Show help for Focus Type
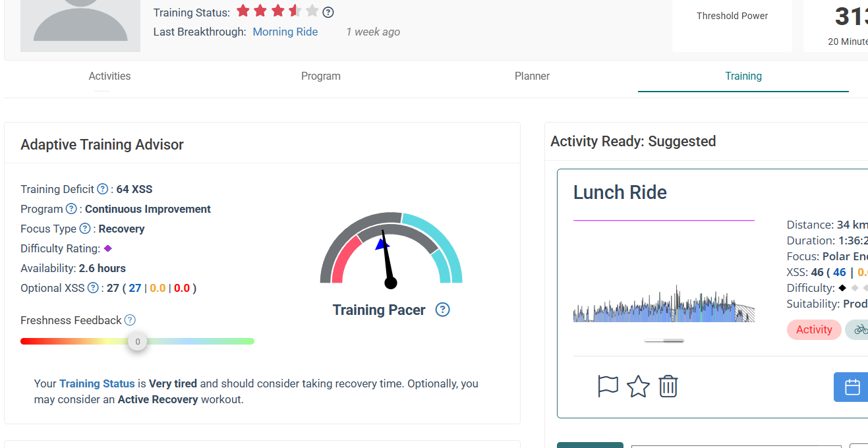The width and height of the screenshot is (868, 448). [x=85, y=229]
